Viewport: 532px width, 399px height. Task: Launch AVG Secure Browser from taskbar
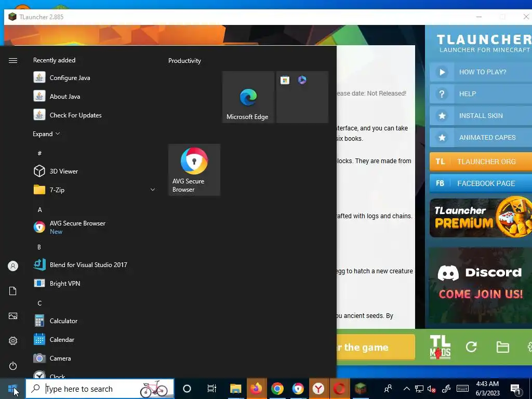click(x=298, y=389)
